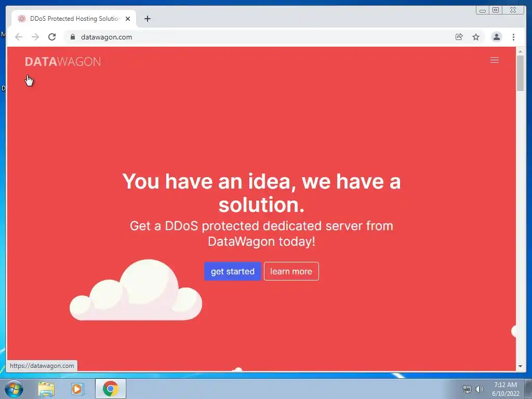This screenshot has height=399, width=532.
Task: Reload the datawagon.com page
Action: click(52, 37)
